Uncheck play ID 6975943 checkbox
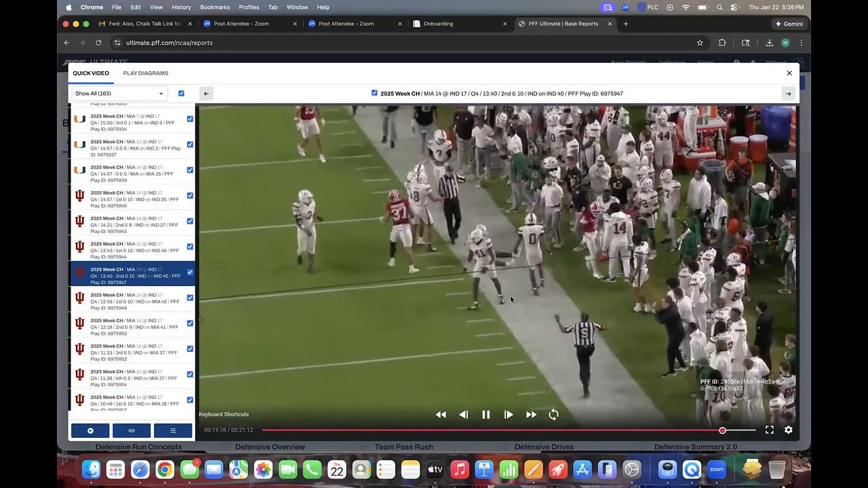The width and height of the screenshot is (868, 488). [x=190, y=221]
